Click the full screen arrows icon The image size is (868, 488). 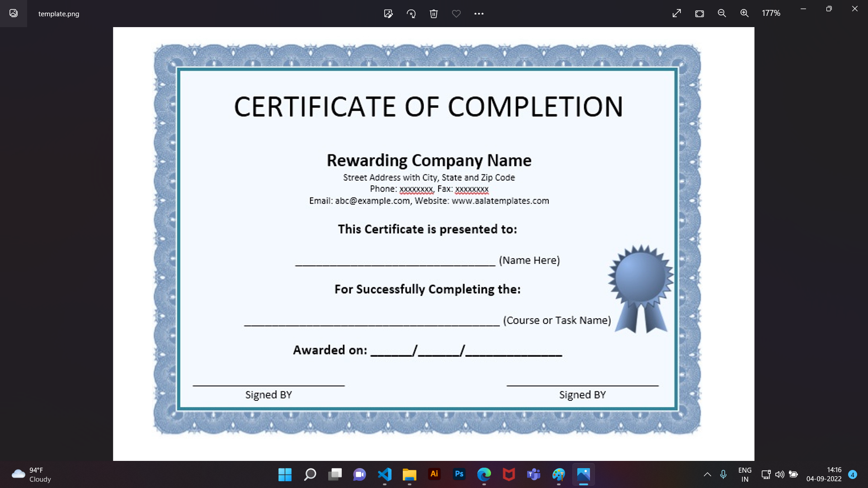(677, 14)
